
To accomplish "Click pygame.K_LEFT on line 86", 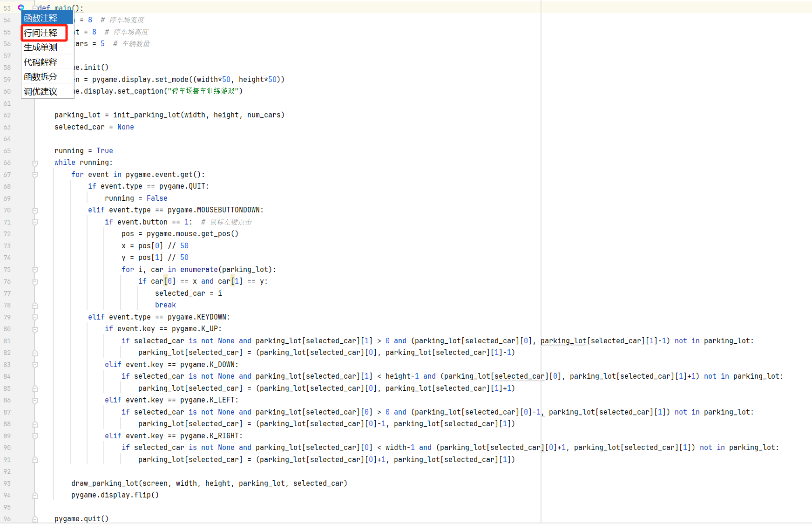I will 208,400.
